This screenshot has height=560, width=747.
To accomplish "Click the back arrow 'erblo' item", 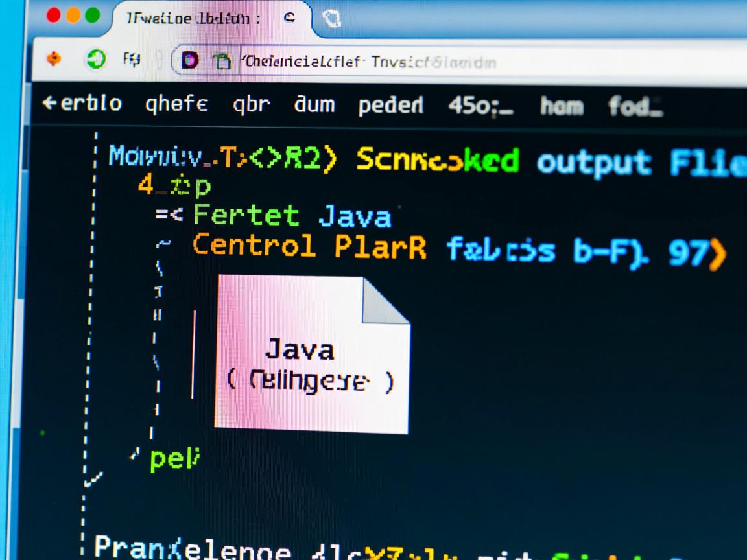I will pyautogui.click(x=82, y=104).
